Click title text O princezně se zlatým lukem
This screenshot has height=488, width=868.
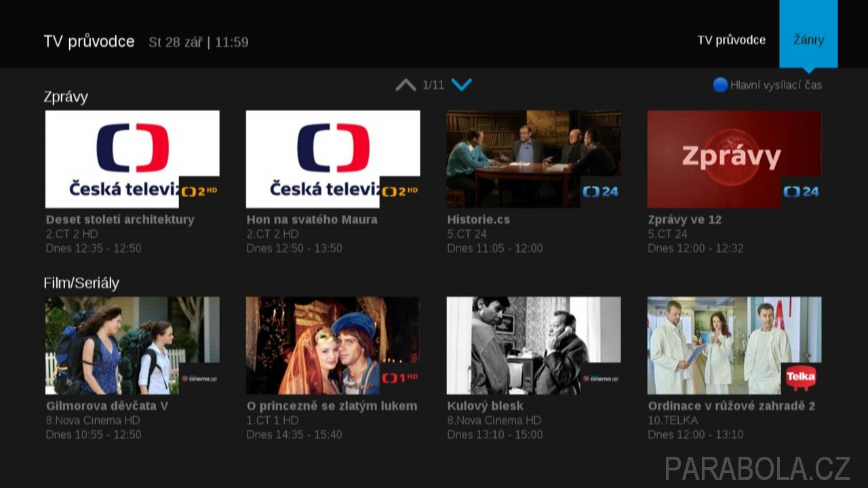[x=332, y=406]
